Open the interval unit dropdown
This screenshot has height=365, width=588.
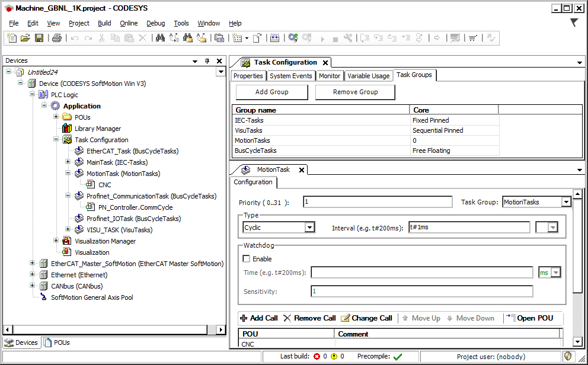tap(552, 228)
